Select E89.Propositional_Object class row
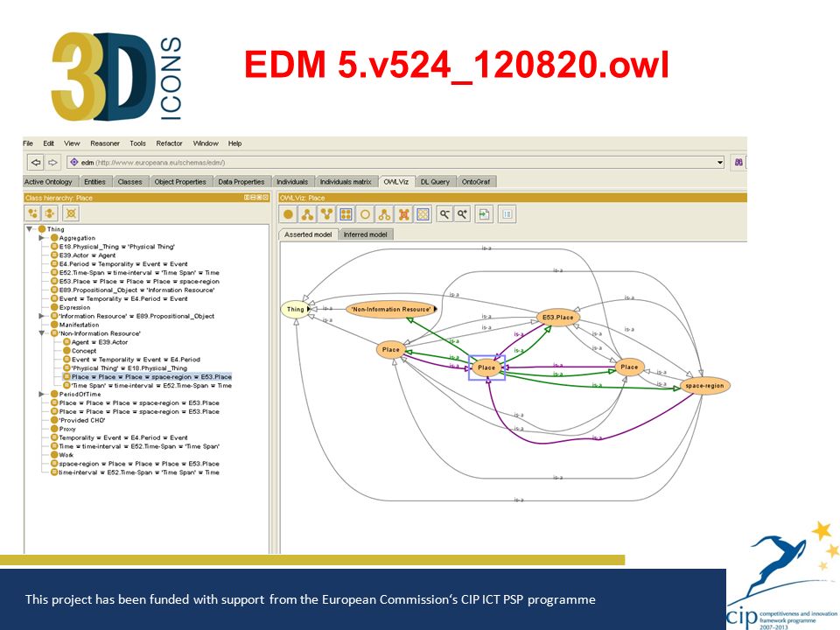The image size is (840, 630). [x=137, y=290]
